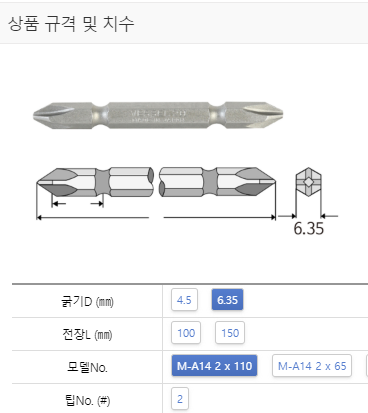Choose the 150 mm total length

[x=230, y=333]
